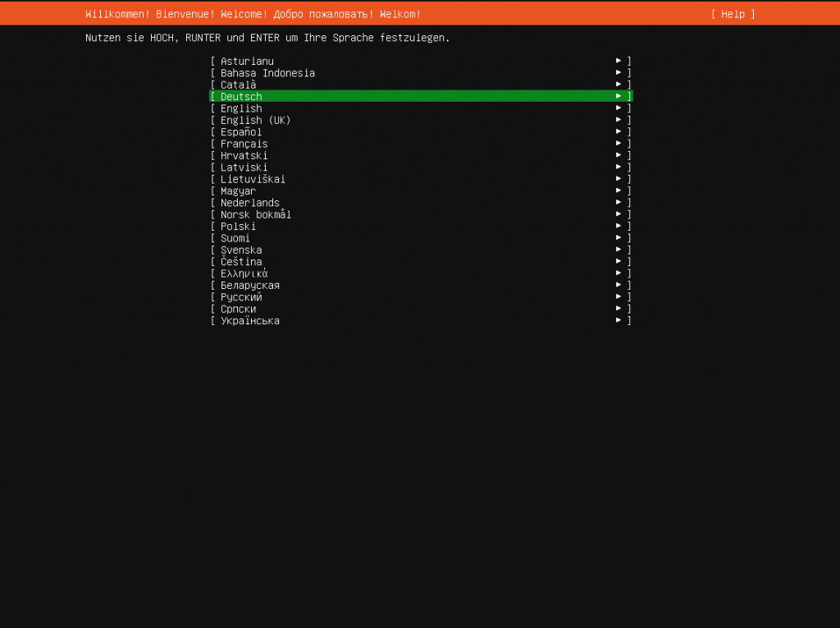Click the arrow next to Nederlands
Screen dimensions: 840x628
619,203
